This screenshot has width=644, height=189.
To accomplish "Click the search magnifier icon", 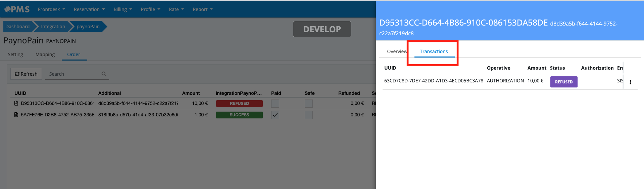I will tap(104, 74).
